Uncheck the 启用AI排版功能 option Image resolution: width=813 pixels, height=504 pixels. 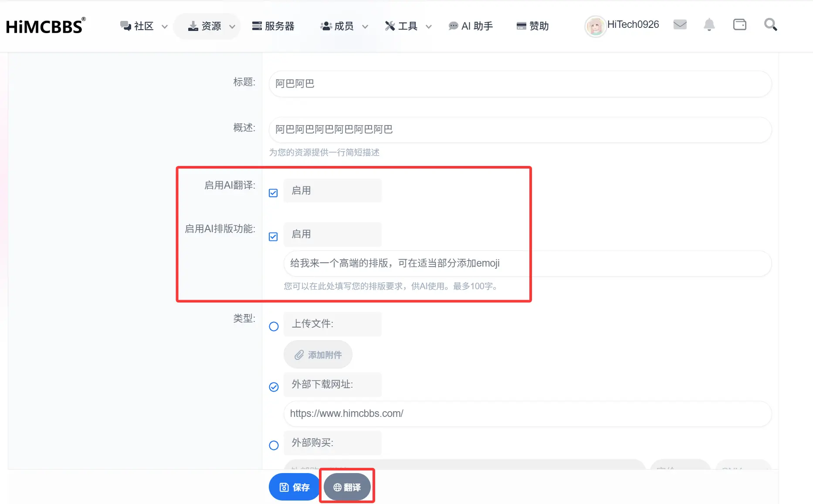point(273,237)
